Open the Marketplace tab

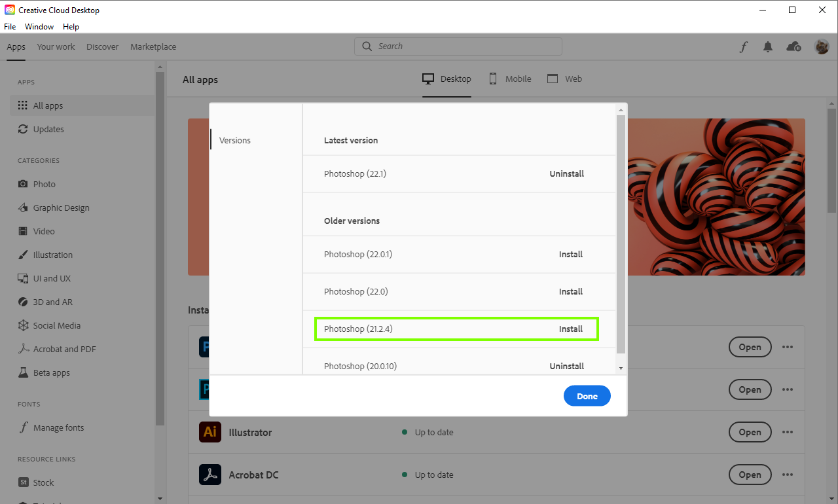click(x=153, y=46)
